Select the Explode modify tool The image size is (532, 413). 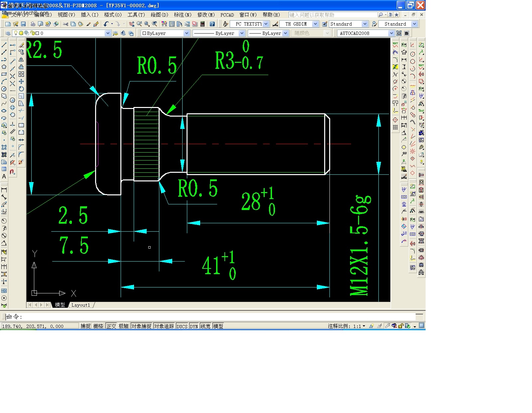[x=21, y=162]
